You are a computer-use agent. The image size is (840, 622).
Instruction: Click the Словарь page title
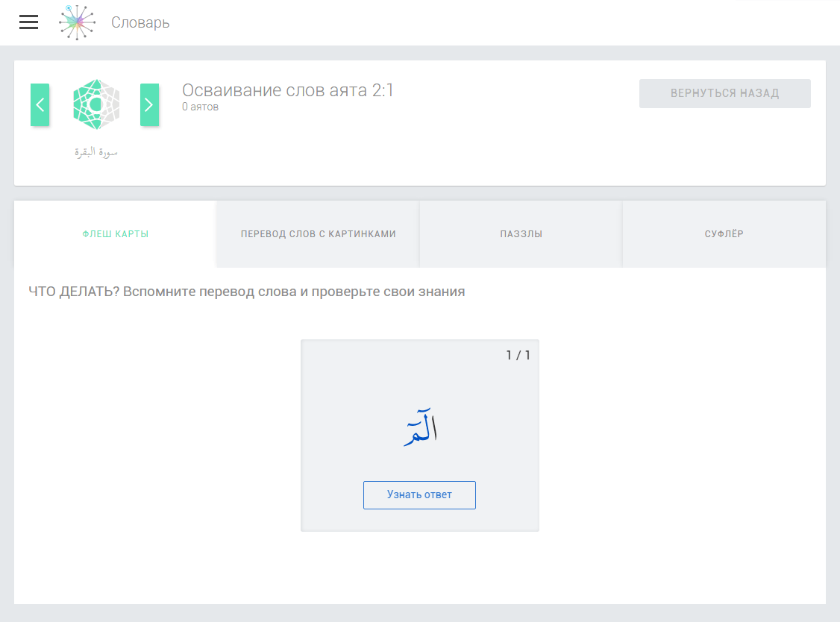140,22
